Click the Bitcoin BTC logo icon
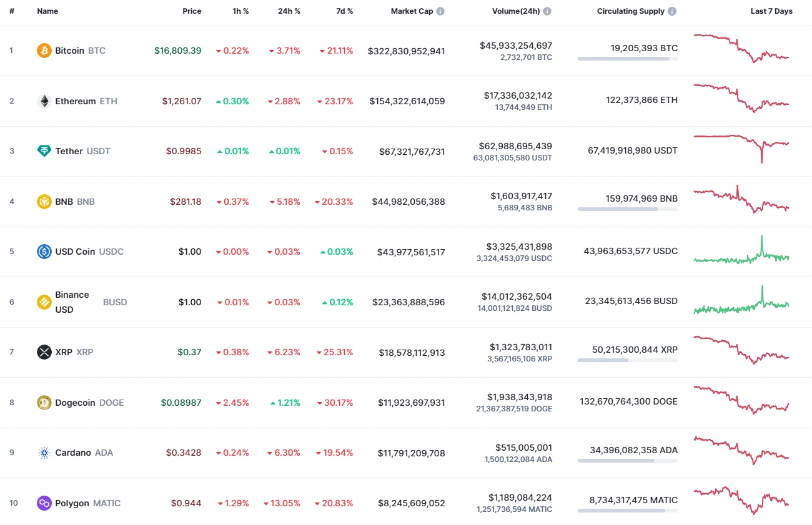This screenshot has height=525, width=812. click(43, 51)
